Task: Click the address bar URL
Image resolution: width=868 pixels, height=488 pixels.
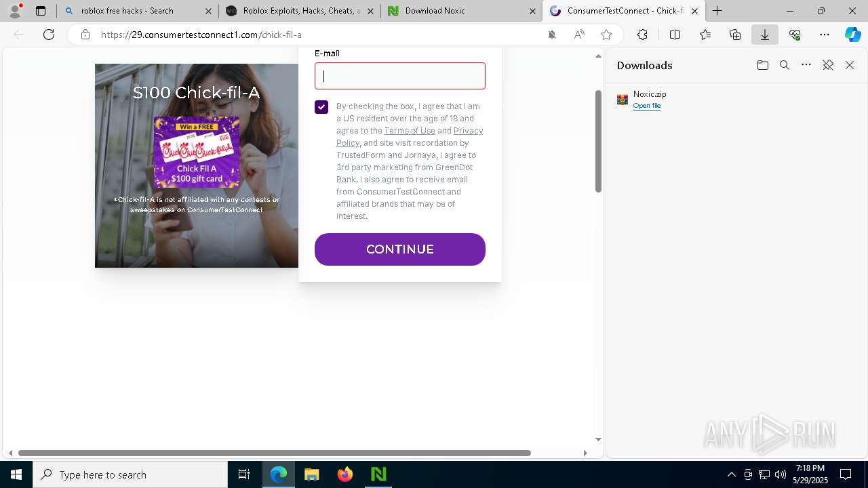Action: coord(201,35)
